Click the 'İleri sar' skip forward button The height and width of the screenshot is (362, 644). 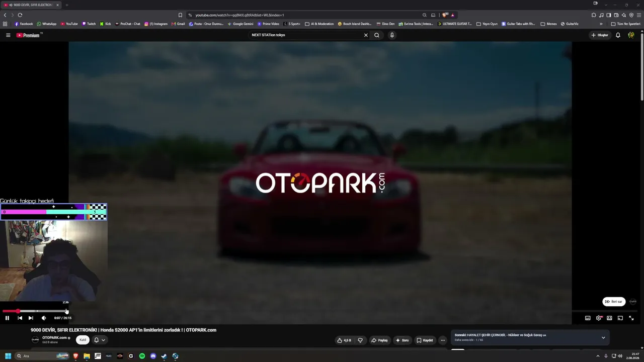614,302
